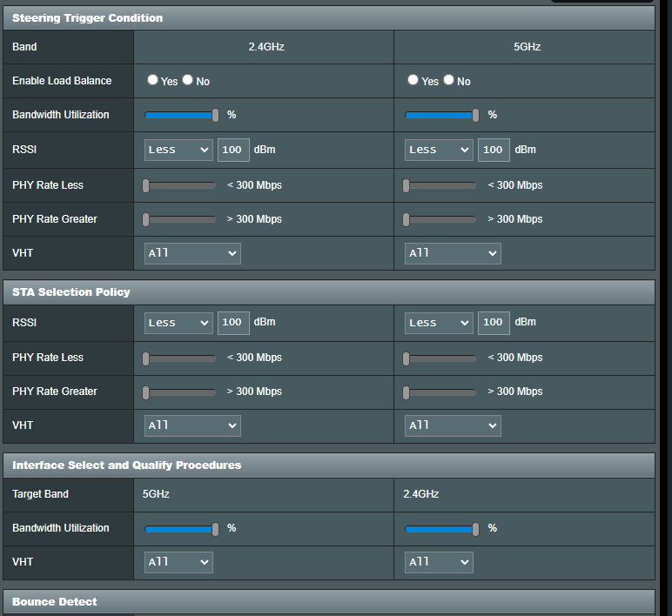Adjust 5GHz Steering Trigger Bandwidth Utilization slider
The image size is (672, 616).
(442, 115)
